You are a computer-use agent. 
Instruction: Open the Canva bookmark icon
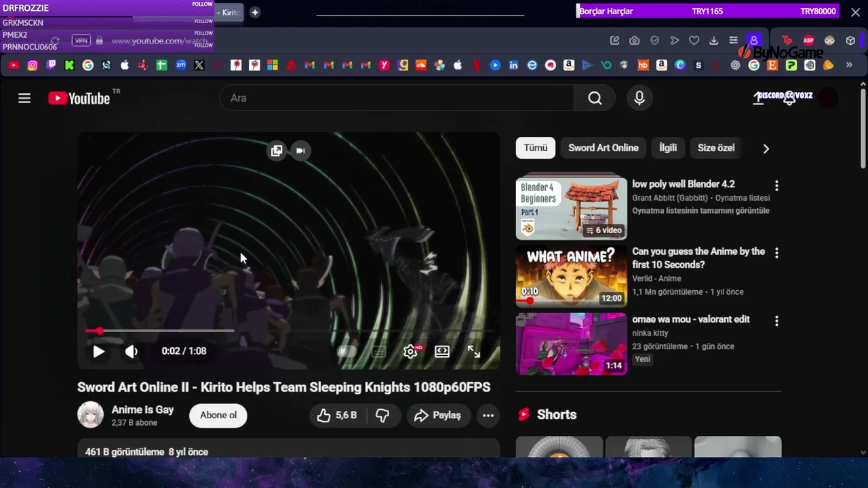pos(680,66)
